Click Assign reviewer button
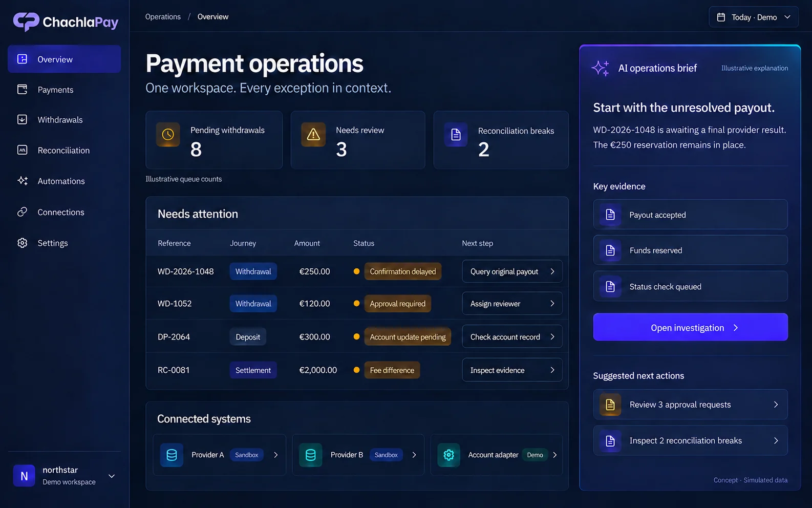 (x=512, y=304)
